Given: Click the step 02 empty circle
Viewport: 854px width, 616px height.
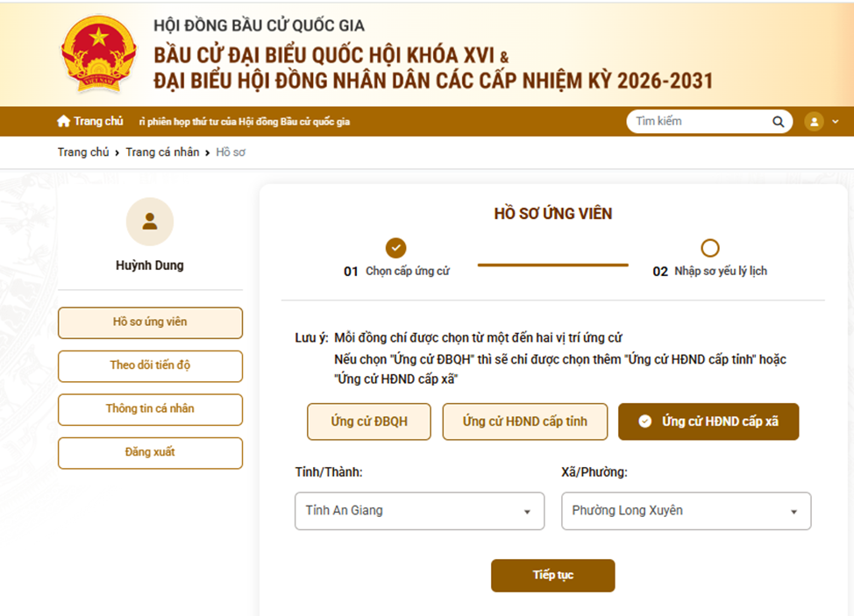Looking at the screenshot, I should [710, 247].
